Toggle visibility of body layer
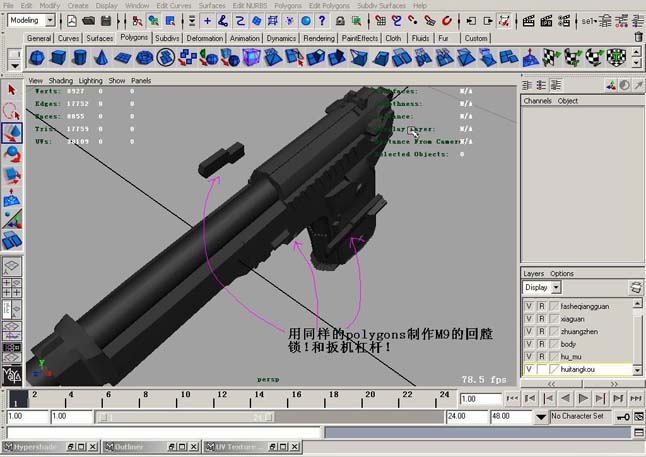This screenshot has height=457, width=646. pos(529,344)
